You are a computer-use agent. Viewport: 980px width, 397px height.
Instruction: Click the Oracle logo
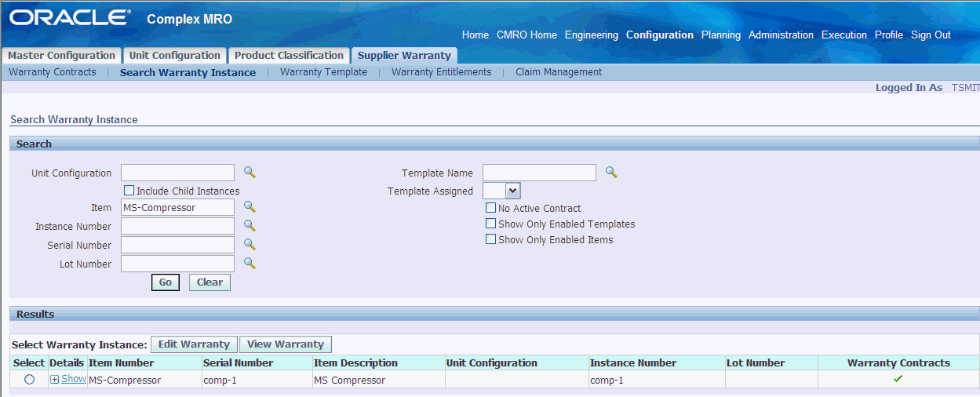(x=71, y=17)
